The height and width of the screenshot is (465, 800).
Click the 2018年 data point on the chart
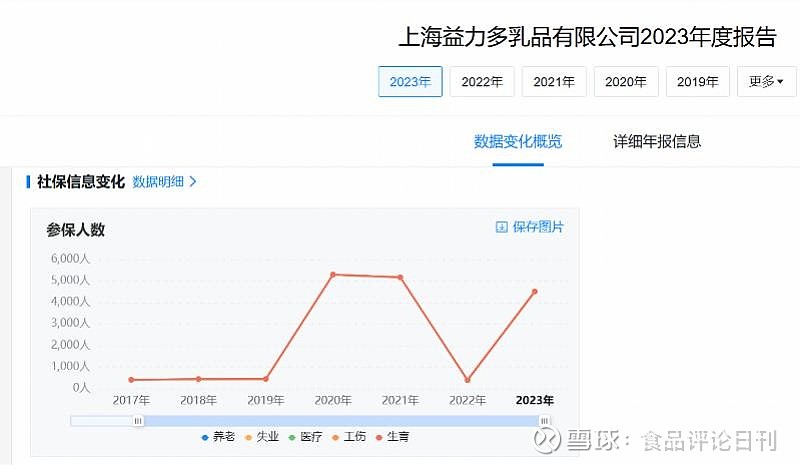[198, 379]
